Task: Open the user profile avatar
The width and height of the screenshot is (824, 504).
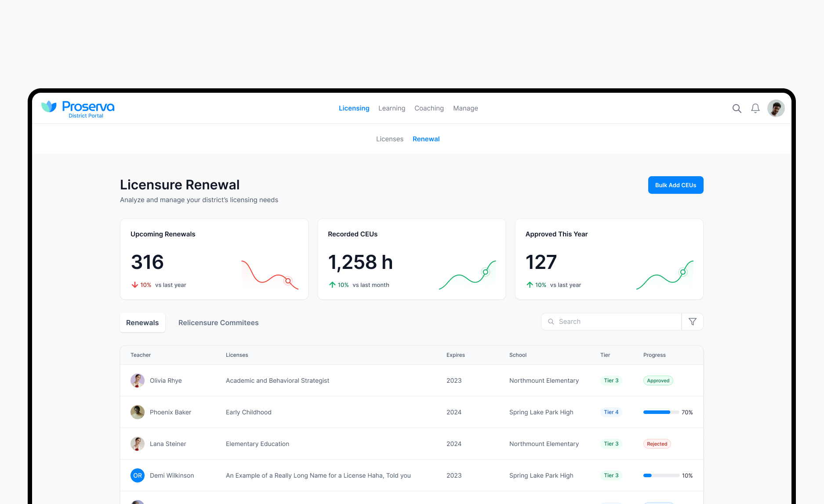Action: click(x=776, y=109)
